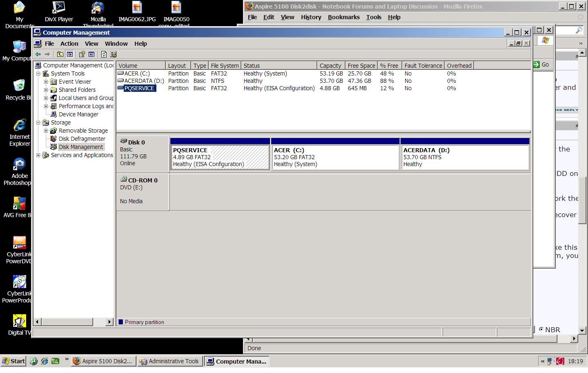Viewport: 588px width, 373px height.
Task: Expand Local Users and Groups node
Action: point(46,98)
